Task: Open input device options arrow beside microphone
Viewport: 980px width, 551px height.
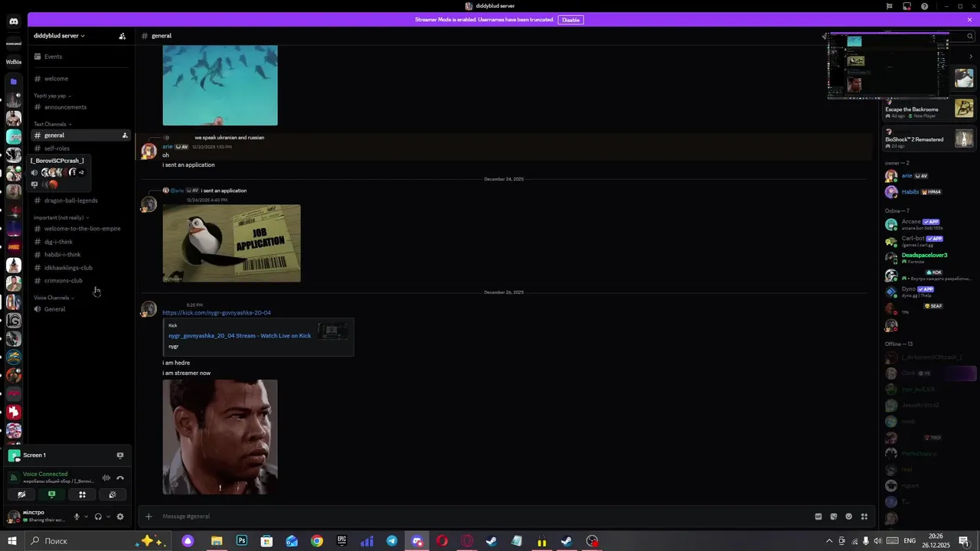Action: (86, 517)
